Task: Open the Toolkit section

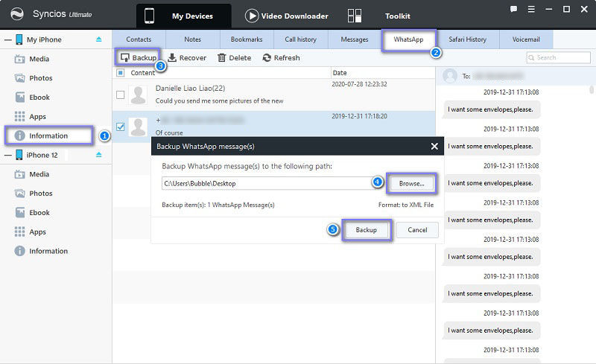Action: pos(398,16)
